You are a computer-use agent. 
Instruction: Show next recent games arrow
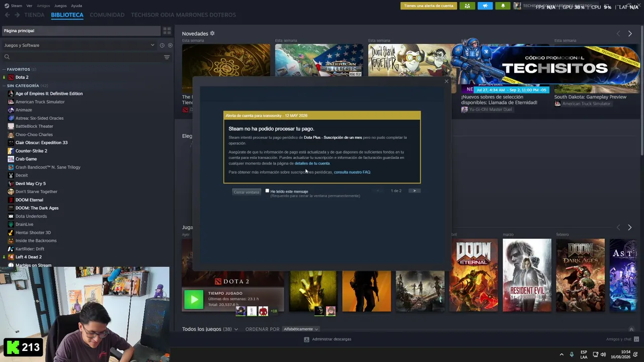(629, 227)
